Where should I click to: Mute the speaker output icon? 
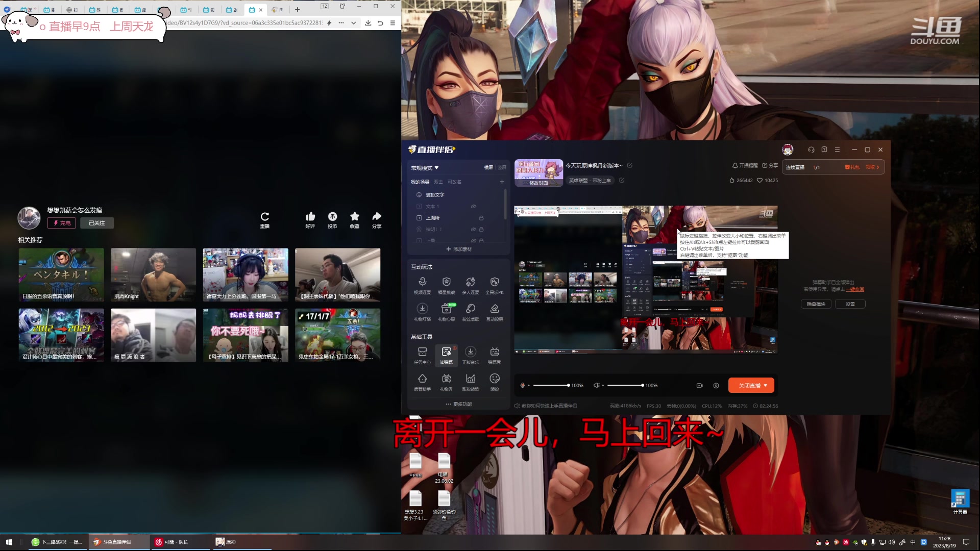[596, 385]
